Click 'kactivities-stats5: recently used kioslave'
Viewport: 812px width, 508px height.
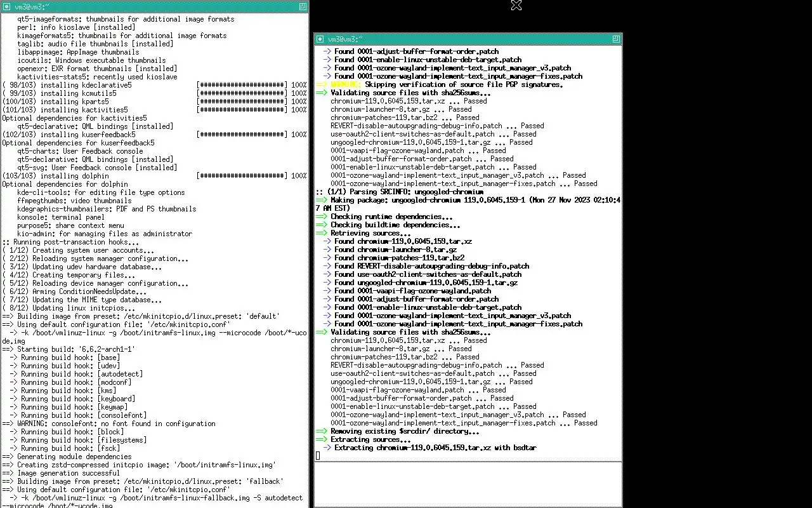(97, 77)
